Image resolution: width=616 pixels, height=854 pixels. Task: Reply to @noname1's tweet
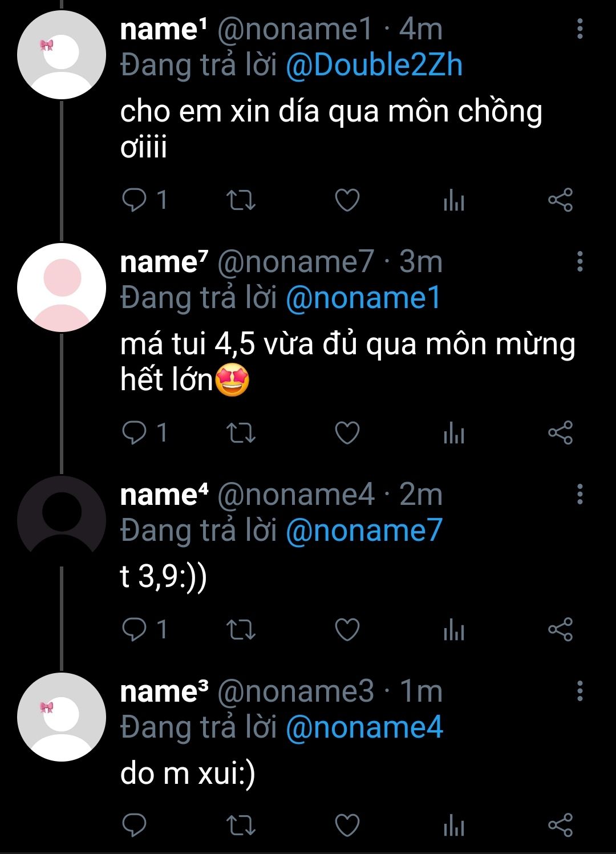pos(135,200)
